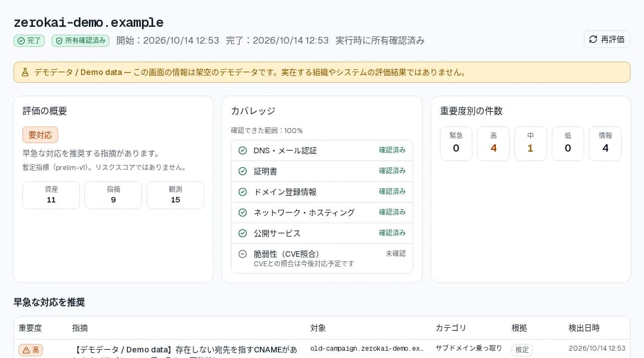The width and height of the screenshot is (644, 358).
Task: Click the CVEとの照合は今後対応予定です note
Action: click(x=304, y=264)
